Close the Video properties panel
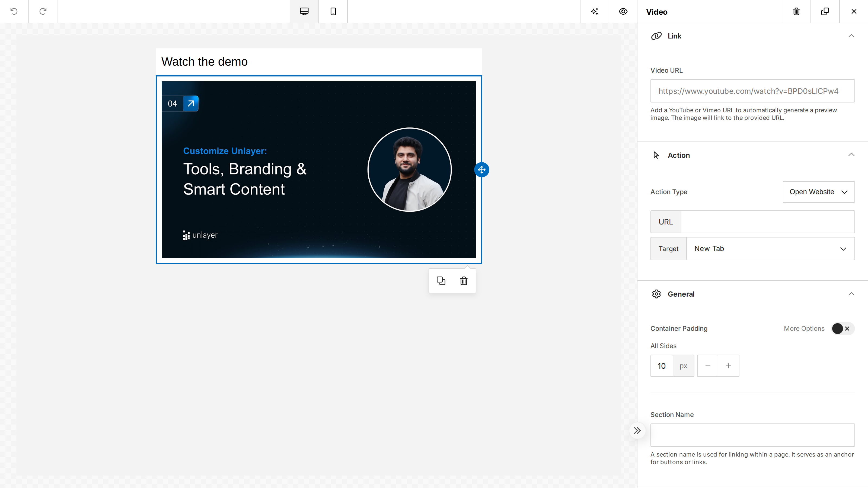This screenshot has height=488, width=868. point(854,11)
